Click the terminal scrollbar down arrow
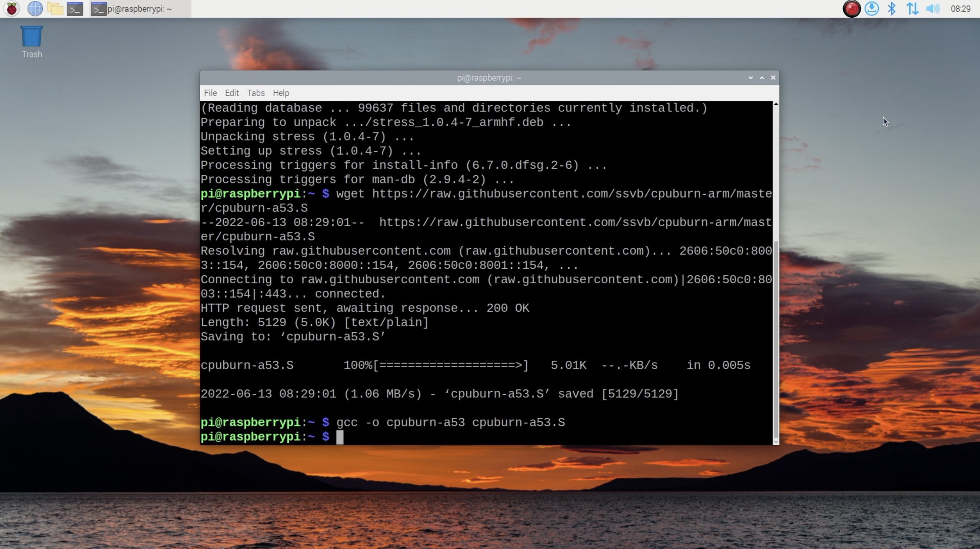 click(x=776, y=442)
